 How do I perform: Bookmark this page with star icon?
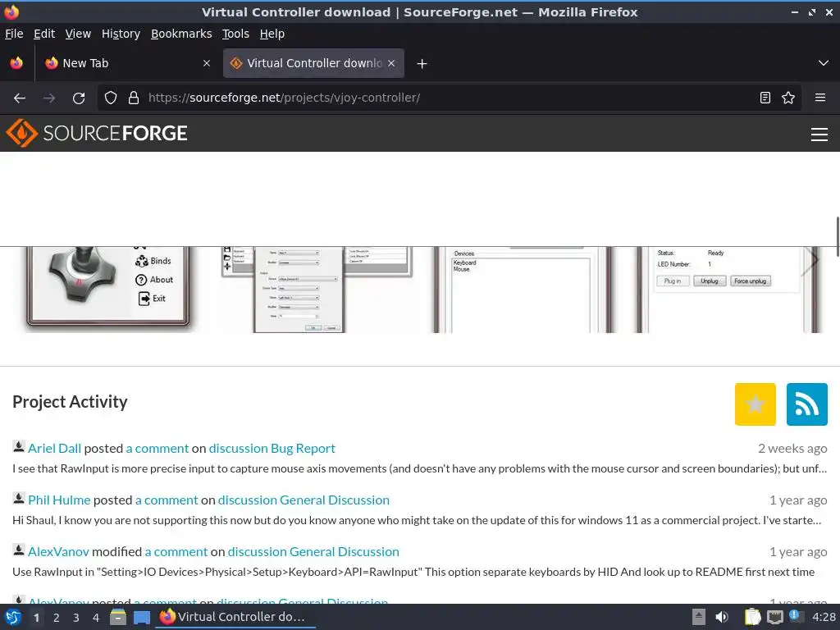(788, 98)
